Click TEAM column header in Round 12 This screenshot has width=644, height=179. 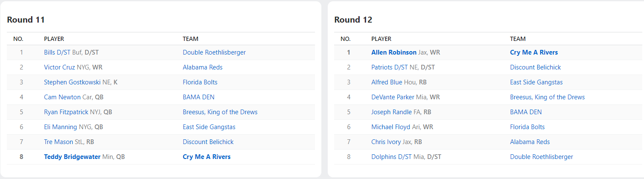pyautogui.click(x=518, y=39)
